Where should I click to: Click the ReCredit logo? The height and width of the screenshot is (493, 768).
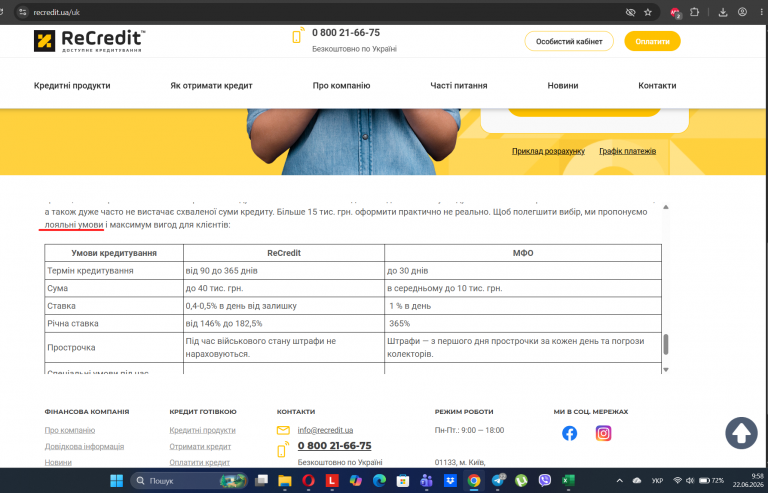click(x=89, y=41)
